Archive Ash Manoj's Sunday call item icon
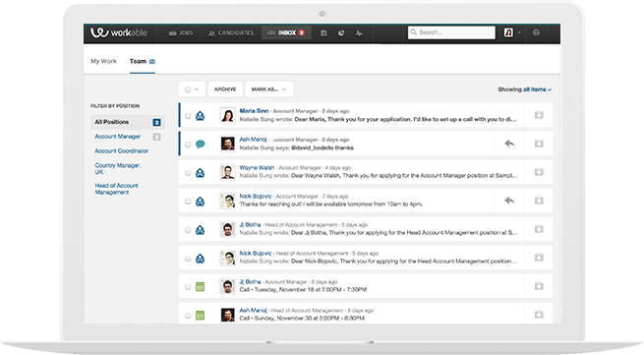The width and height of the screenshot is (644, 355). [539, 315]
